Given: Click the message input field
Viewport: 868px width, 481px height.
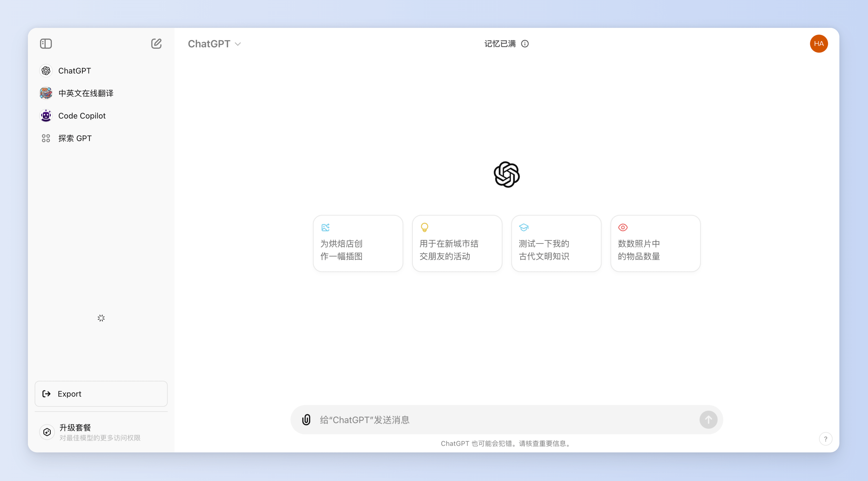Looking at the screenshot, I should coord(505,420).
